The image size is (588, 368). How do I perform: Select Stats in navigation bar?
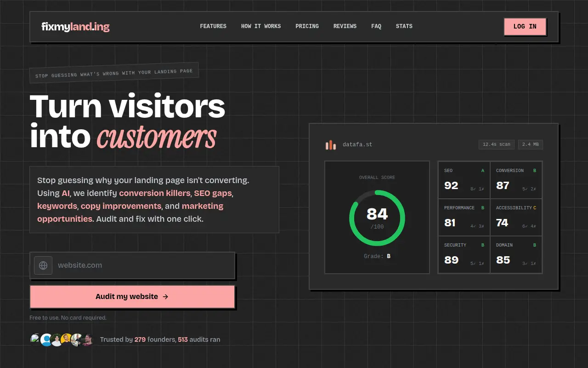(404, 26)
